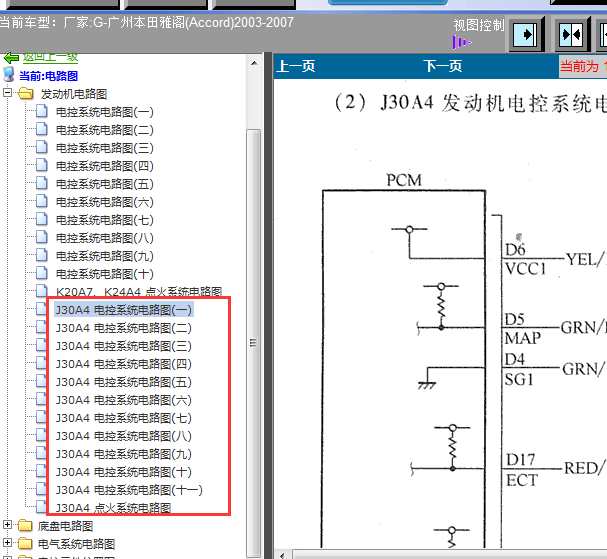The image size is (607, 559).
Task: Click the 当前:电路图 label
Action: 48,76
